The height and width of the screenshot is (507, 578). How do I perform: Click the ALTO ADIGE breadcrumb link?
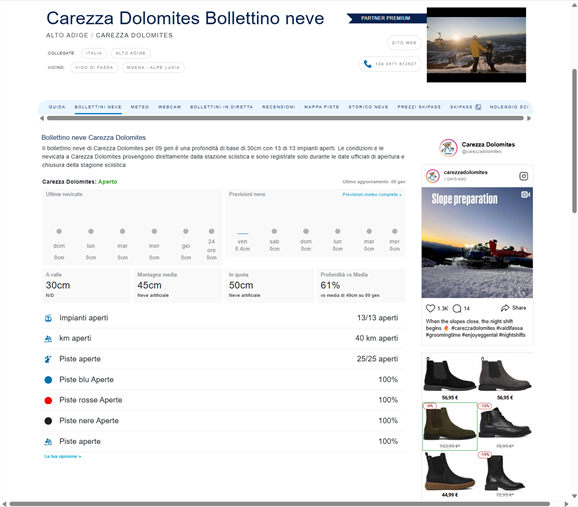point(67,35)
